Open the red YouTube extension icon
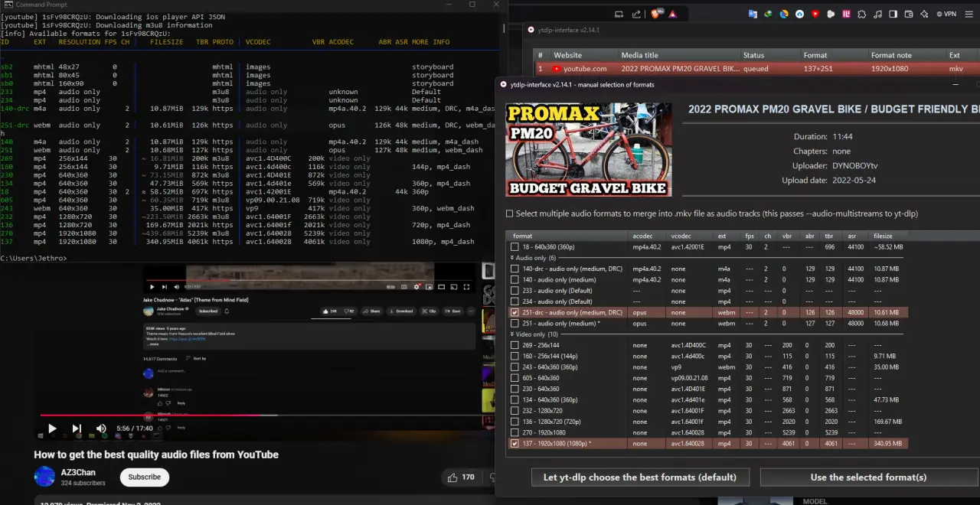 click(816, 14)
